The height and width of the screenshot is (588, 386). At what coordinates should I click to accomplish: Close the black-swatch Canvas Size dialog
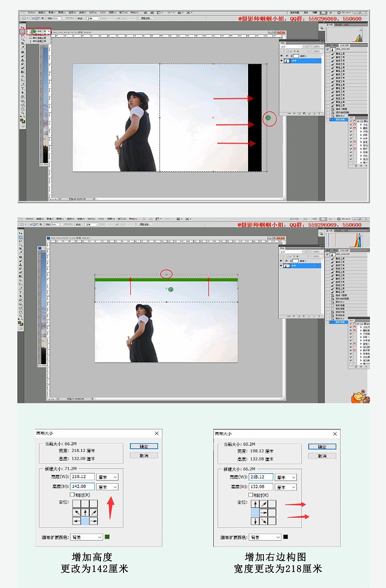point(335,433)
